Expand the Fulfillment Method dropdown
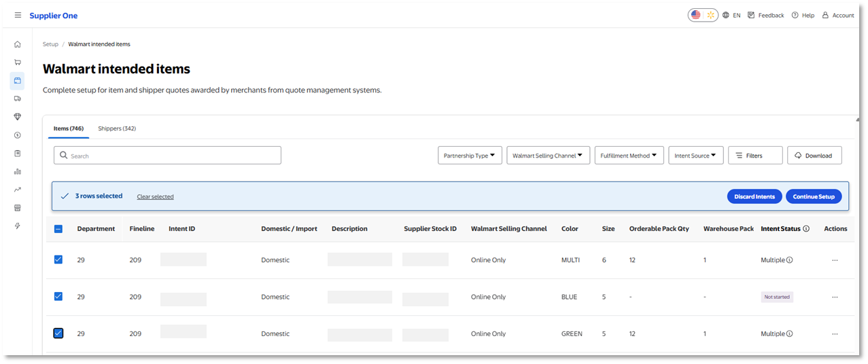Image resolution: width=868 pixels, height=364 pixels. 629,156
